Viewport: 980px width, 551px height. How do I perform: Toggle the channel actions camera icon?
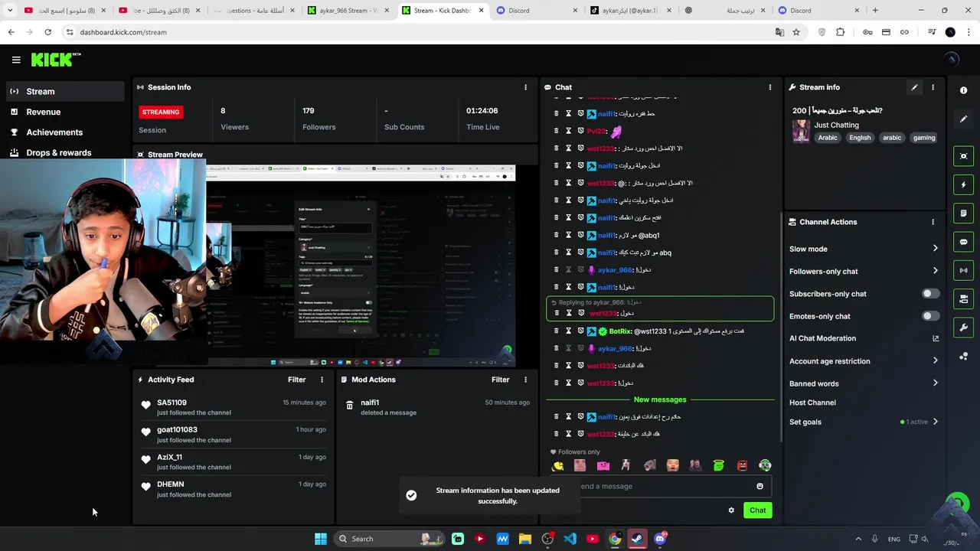coord(963,299)
